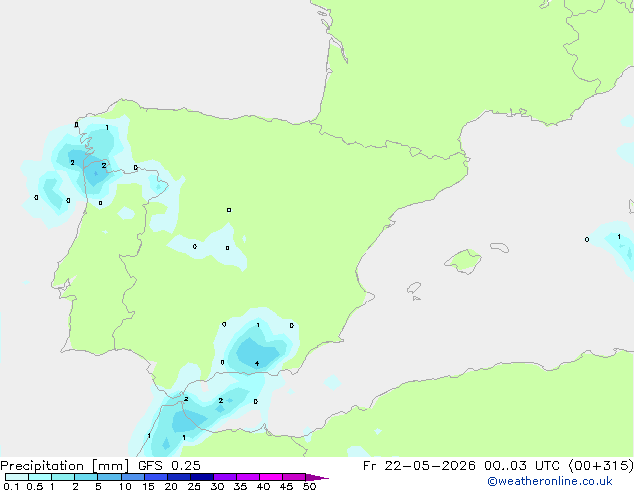The width and height of the screenshot is (634, 490).
Task: Click legend tick label '0.1'
Action: tap(11, 486)
